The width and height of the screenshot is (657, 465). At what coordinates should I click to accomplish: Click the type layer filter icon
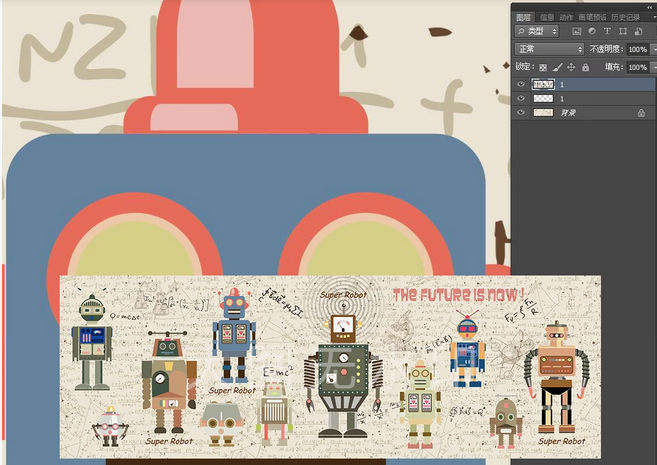[x=606, y=31]
